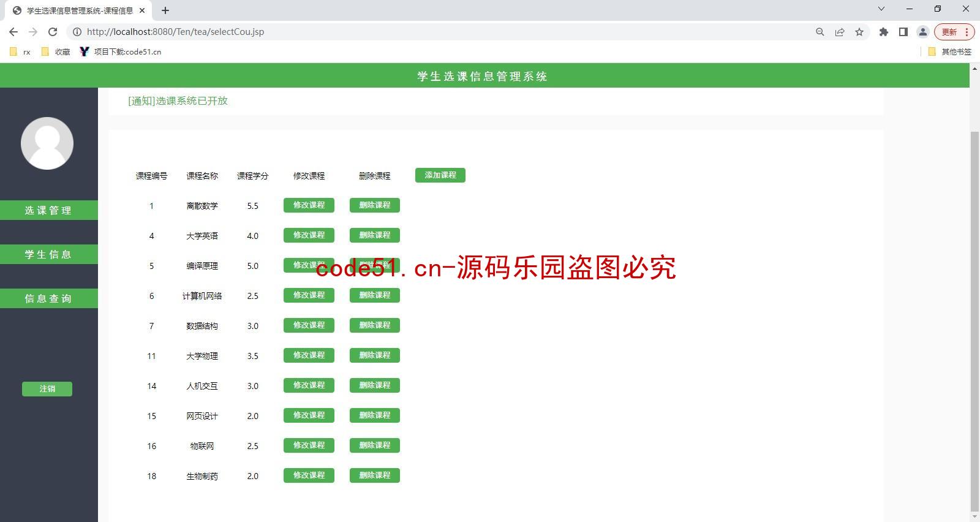Click the 课程学分 column header
This screenshot has width=980, height=522.
[253, 176]
